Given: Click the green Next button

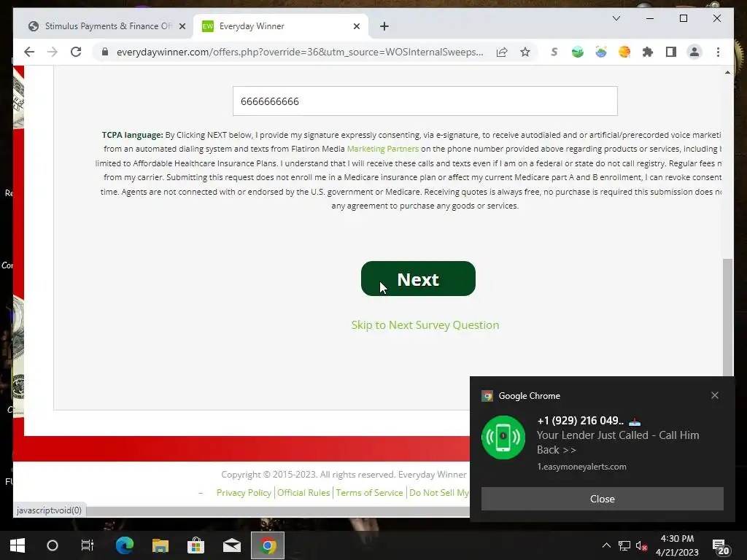Looking at the screenshot, I should click(x=418, y=279).
